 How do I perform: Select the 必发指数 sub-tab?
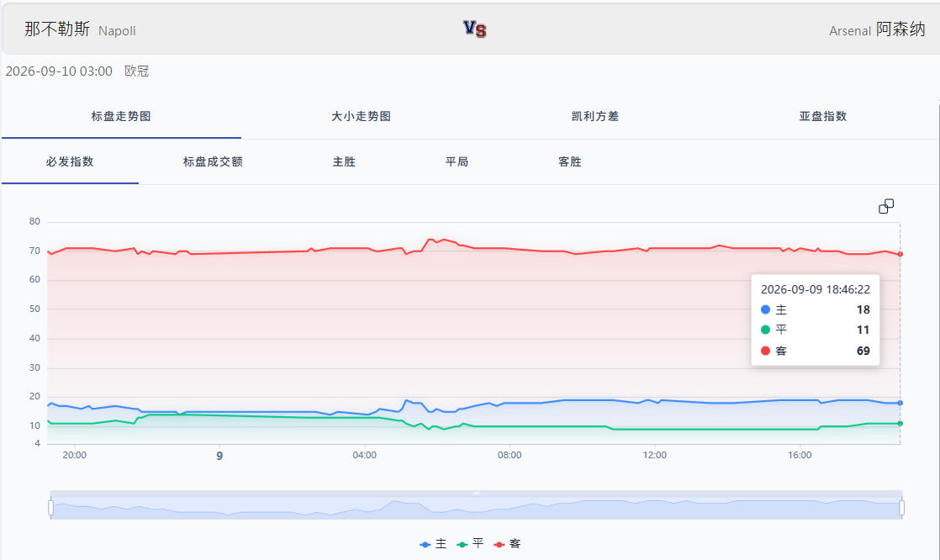70,162
